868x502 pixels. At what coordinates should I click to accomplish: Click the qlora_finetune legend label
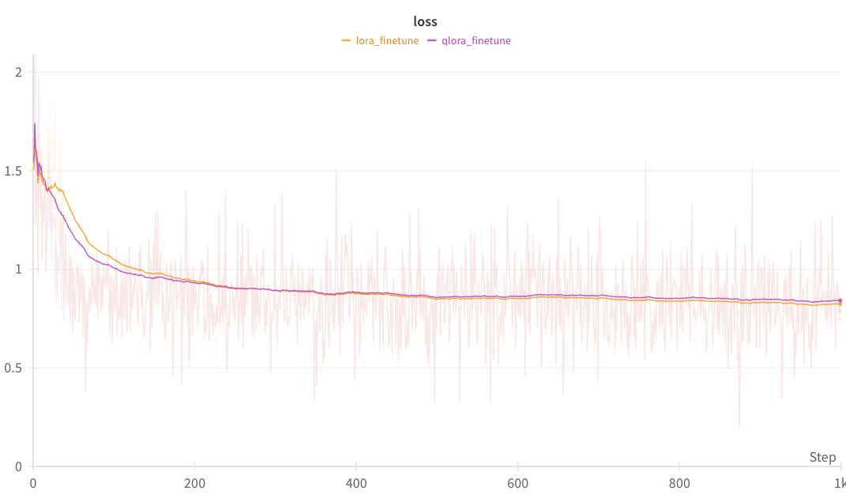click(x=475, y=40)
